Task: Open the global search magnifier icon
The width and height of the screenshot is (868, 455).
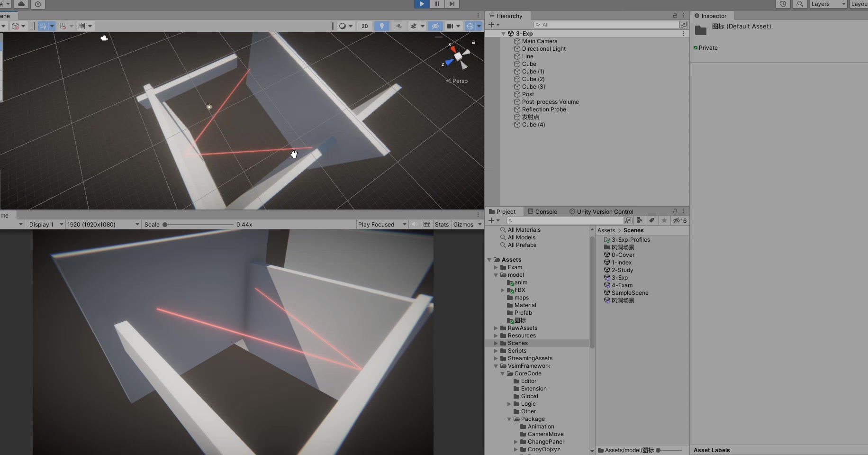Action: coord(800,4)
